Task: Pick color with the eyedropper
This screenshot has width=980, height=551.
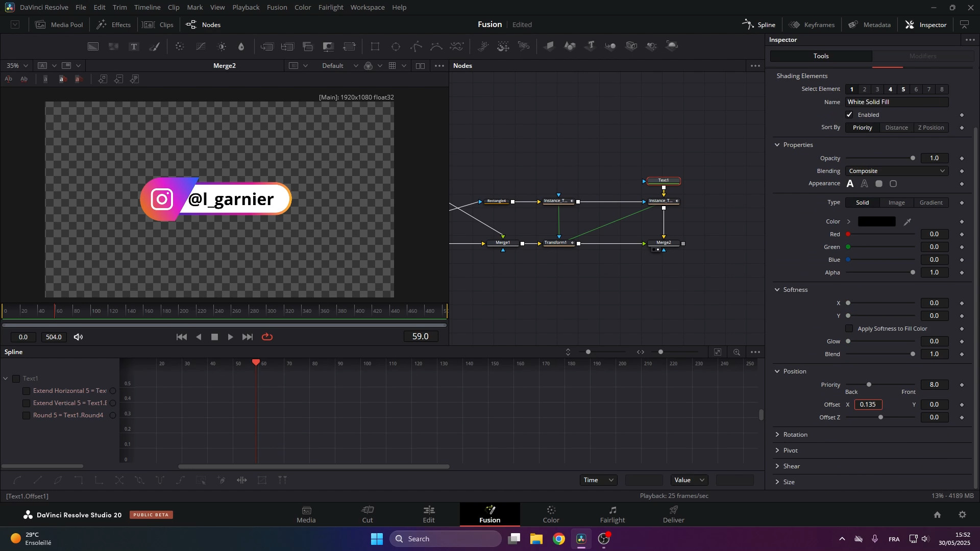Action: tap(907, 221)
